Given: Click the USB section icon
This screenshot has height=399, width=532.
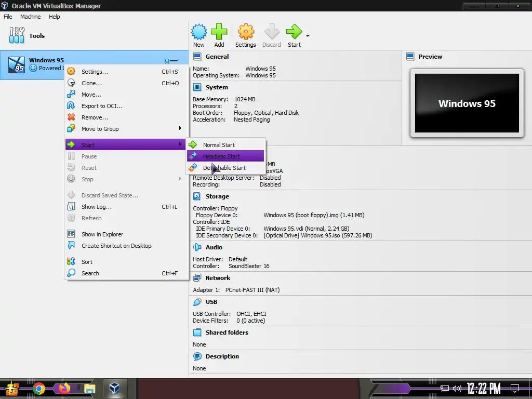Looking at the screenshot, I should pyautogui.click(x=197, y=302).
